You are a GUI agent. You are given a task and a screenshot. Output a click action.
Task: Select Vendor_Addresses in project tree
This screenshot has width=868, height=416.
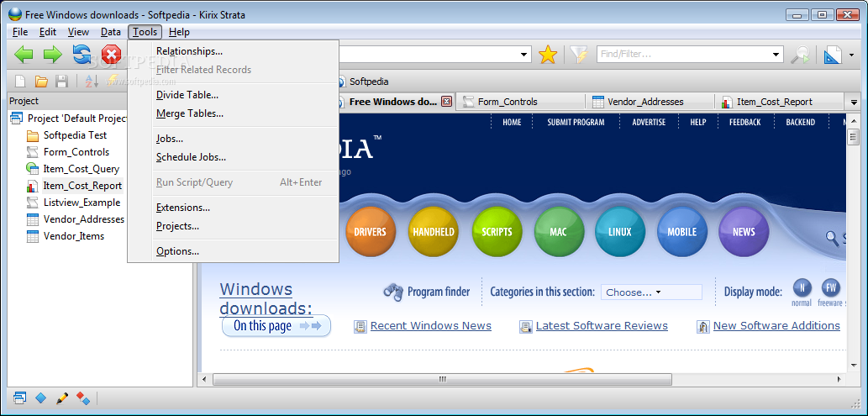(x=83, y=219)
